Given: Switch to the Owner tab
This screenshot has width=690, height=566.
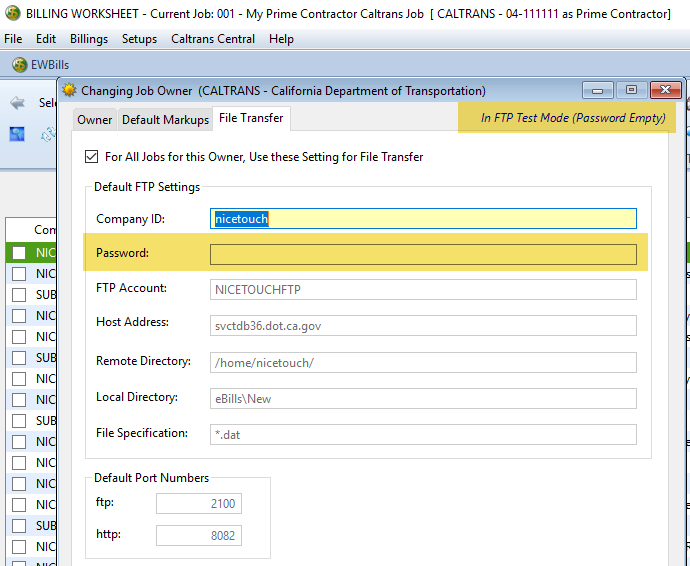Looking at the screenshot, I should (x=95, y=120).
